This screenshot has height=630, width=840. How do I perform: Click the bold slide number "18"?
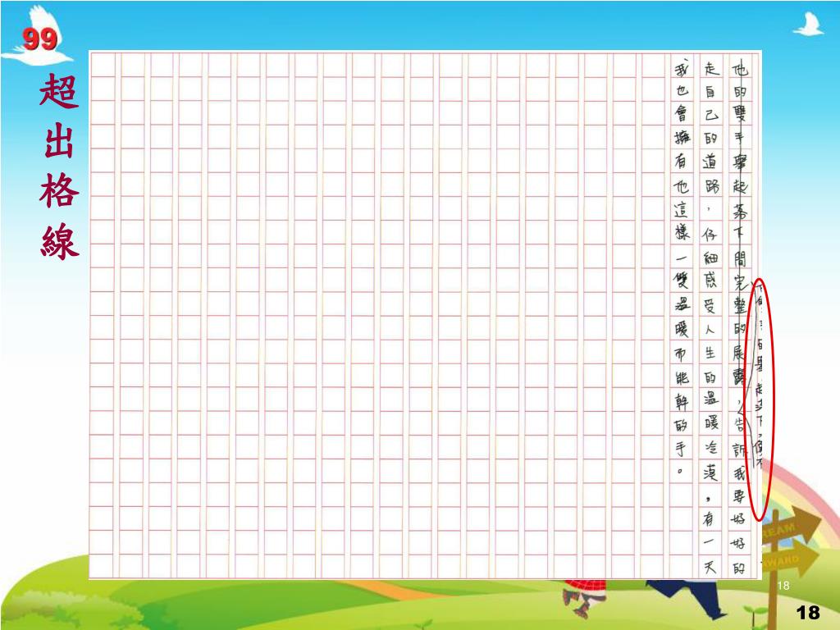(808, 612)
